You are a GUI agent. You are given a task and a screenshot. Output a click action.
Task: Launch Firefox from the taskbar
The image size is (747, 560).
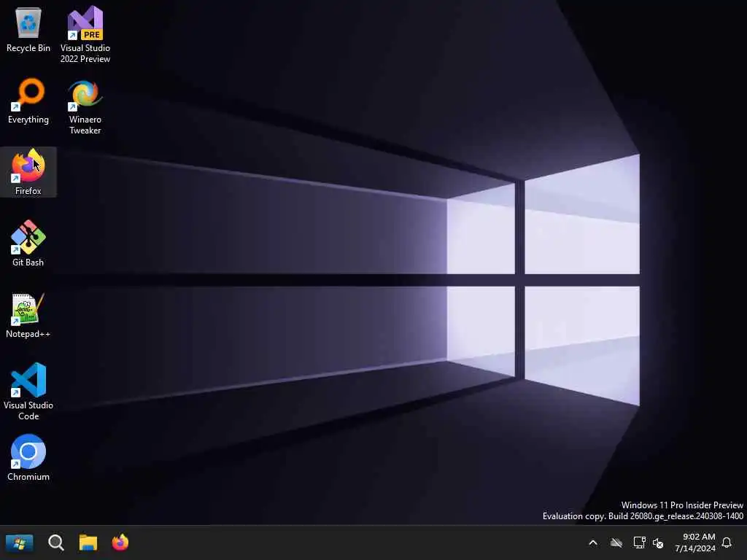[120, 542]
